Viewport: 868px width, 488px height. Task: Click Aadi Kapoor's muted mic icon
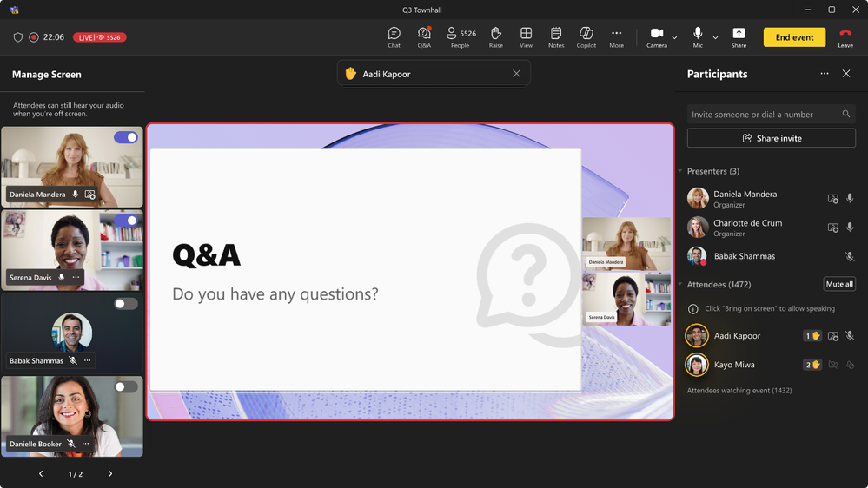click(x=850, y=336)
